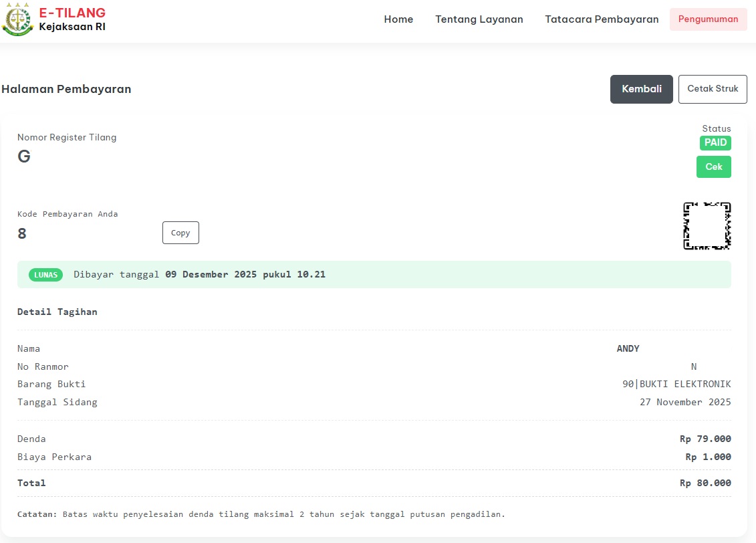The image size is (756, 543).
Task: Open the Pengumuman announcements button
Action: pos(708,19)
